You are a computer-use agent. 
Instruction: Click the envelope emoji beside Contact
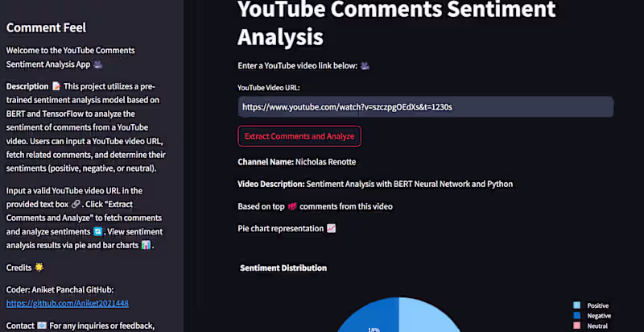(x=42, y=326)
